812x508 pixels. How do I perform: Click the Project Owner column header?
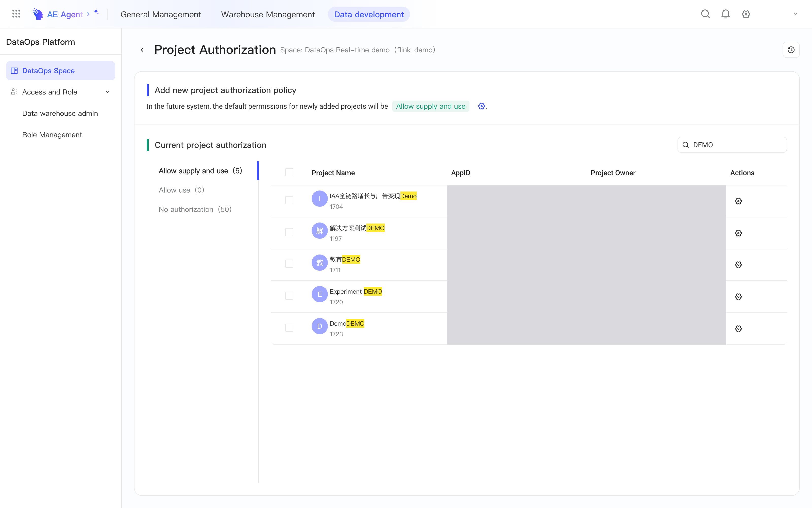coord(613,173)
